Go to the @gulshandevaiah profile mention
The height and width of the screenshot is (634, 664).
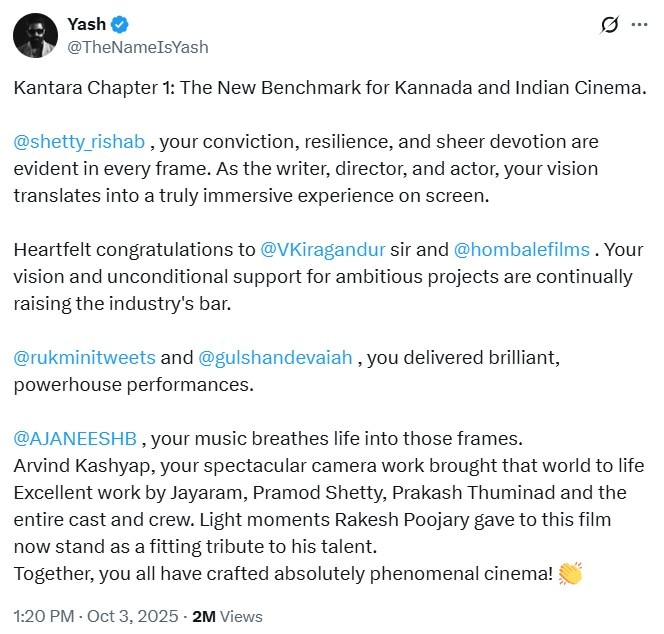point(275,358)
